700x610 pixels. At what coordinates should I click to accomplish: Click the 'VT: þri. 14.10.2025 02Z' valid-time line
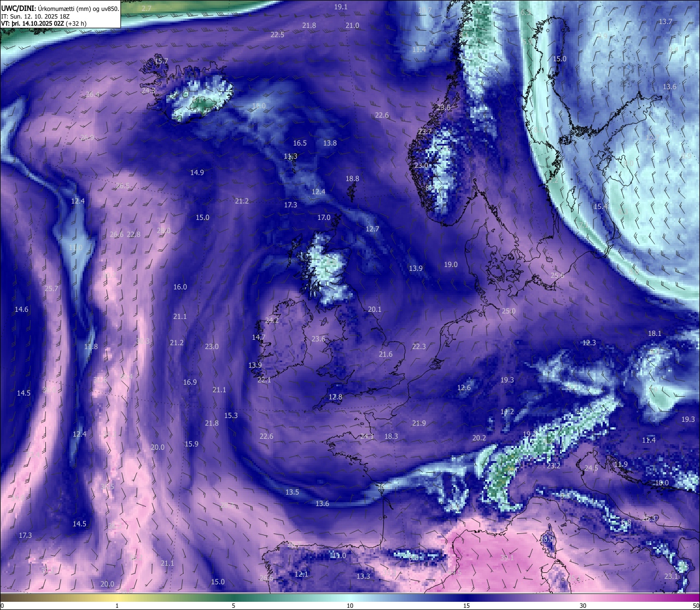pyautogui.click(x=44, y=24)
